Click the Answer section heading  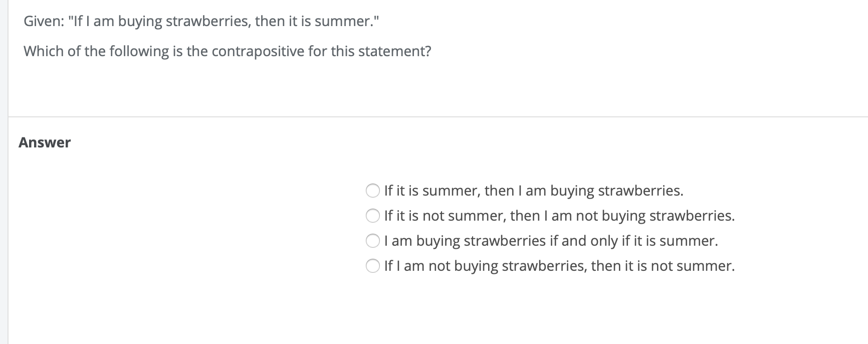tap(45, 142)
